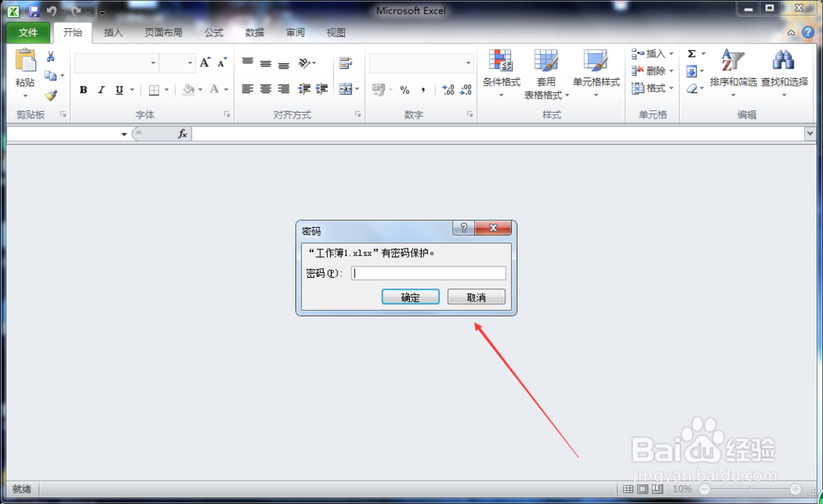823x504 pixels.
Task: Click the Accounting Number Format icon
Action: (378, 90)
